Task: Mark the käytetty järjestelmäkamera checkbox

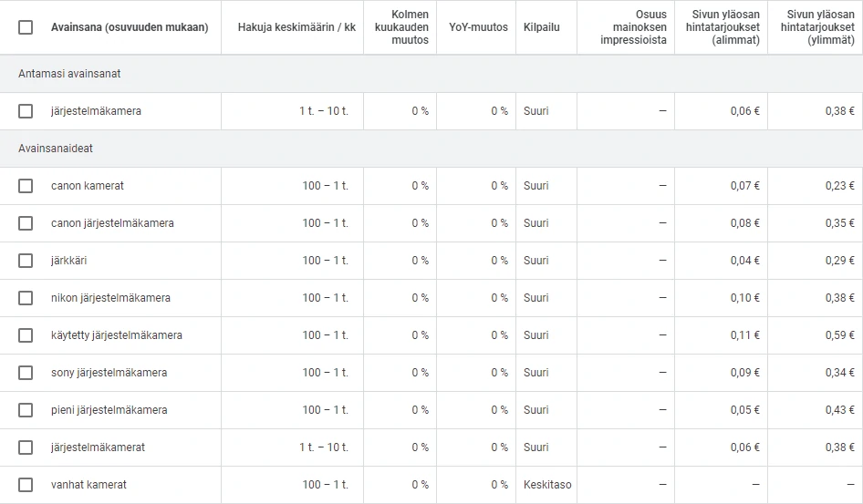Action: coord(26,335)
